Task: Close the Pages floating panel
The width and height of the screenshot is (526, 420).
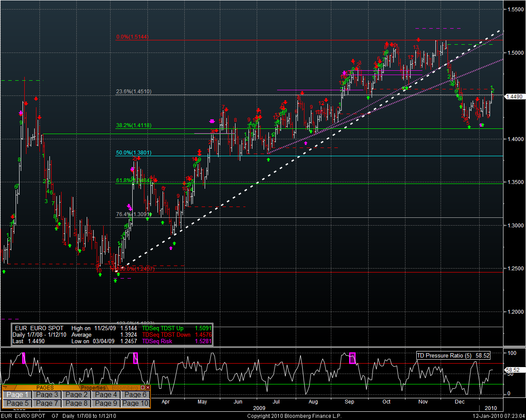Action: (148, 387)
